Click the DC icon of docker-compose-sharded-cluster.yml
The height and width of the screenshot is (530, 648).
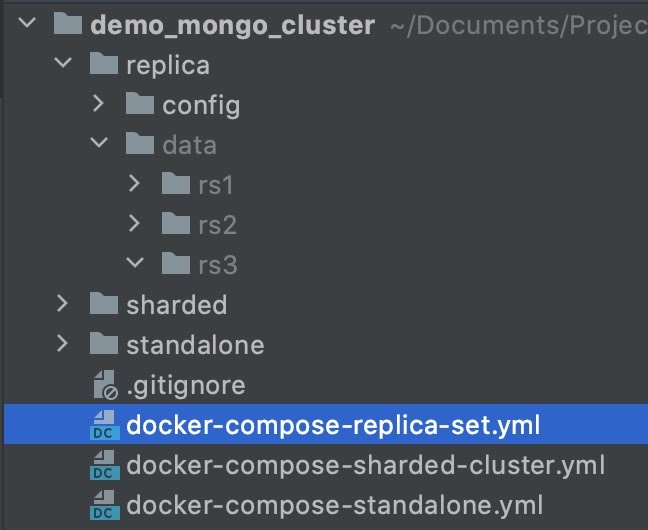105,465
